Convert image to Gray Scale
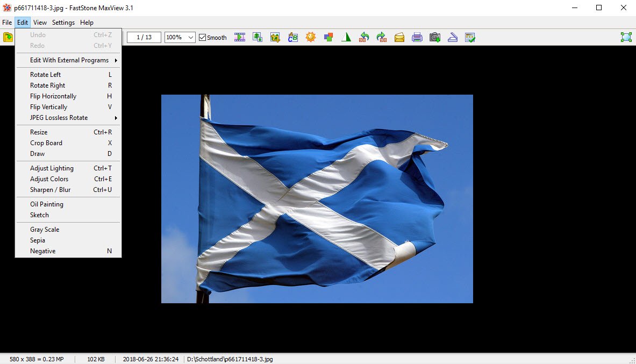This screenshot has height=364, width=636. coord(68,229)
